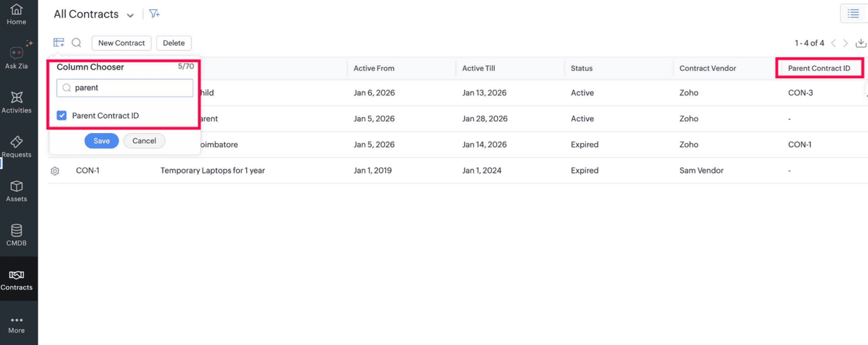The width and height of the screenshot is (868, 345).
Task: Click the export download icon
Action: tap(861, 43)
